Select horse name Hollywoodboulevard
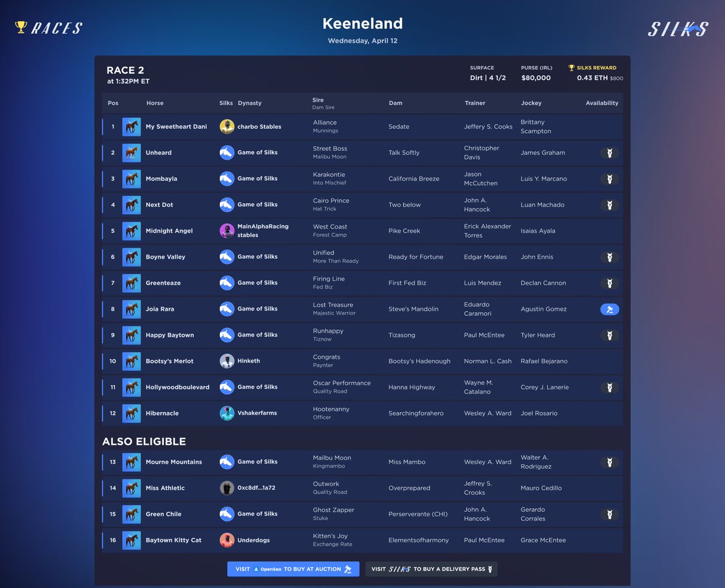725x588 pixels. [x=178, y=387]
